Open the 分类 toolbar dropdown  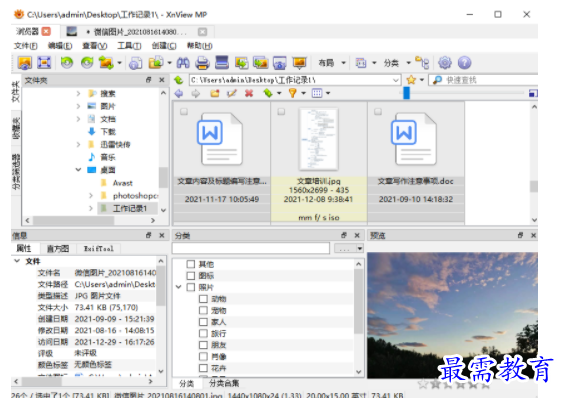pos(397,63)
